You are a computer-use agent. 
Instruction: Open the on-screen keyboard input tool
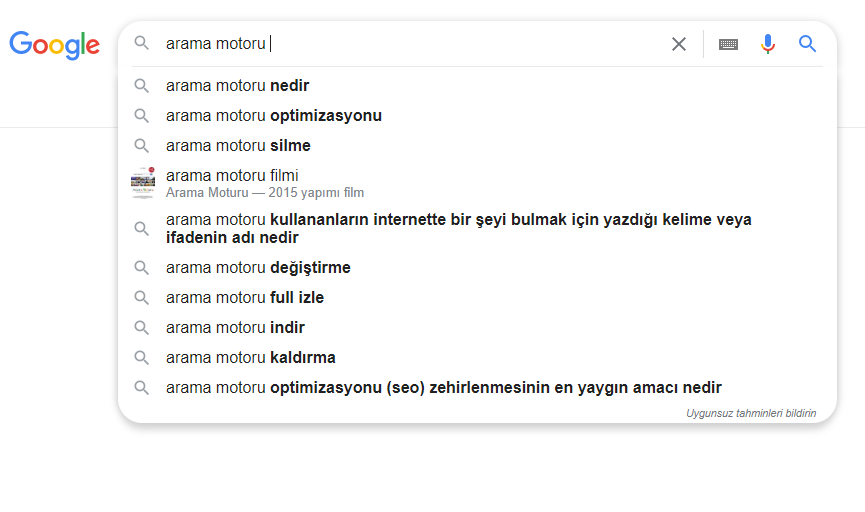(x=728, y=44)
